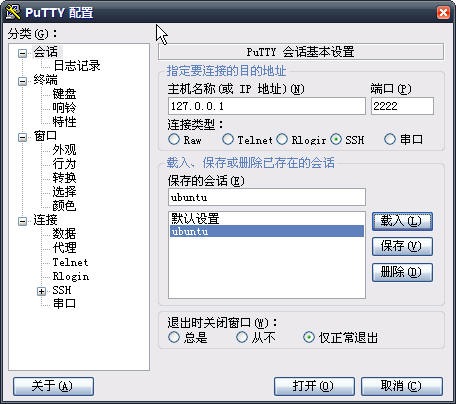Select the Rlogin connection type
456x404 pixels.
pos(282,139)
